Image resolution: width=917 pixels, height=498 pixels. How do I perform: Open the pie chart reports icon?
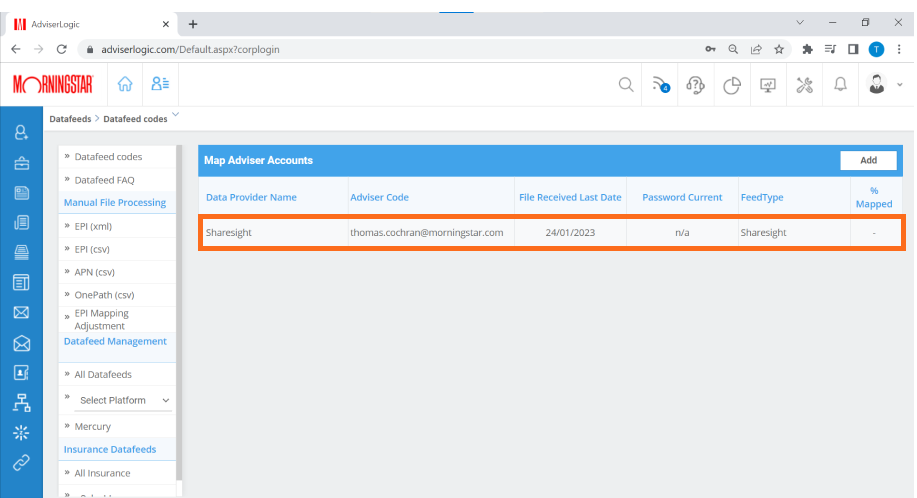[732, 85]
